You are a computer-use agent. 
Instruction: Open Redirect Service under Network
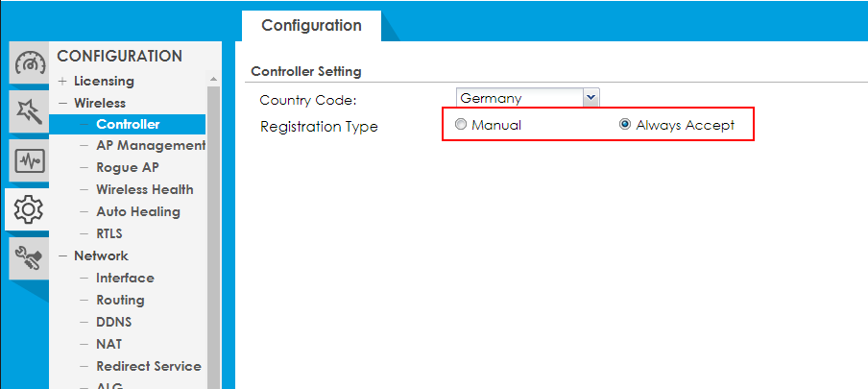tap(148, 367)
